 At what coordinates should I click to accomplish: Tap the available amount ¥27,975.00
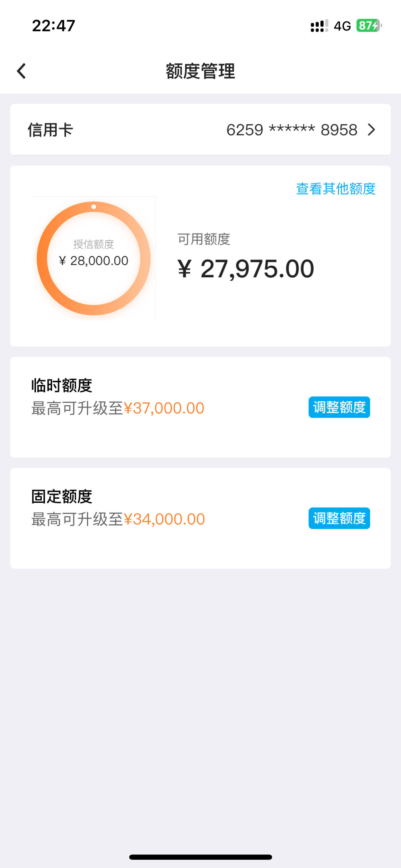246,269
